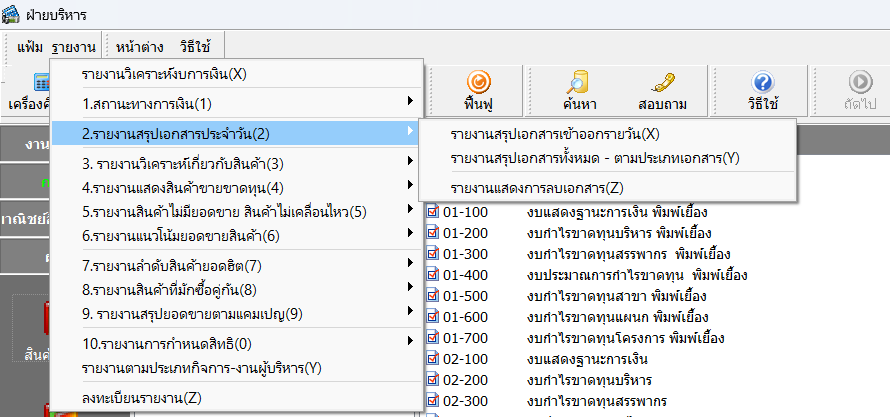Toggle the checkbox icon for report 01-500
This screenshot has height=417, width=890.
coord(433,296)
